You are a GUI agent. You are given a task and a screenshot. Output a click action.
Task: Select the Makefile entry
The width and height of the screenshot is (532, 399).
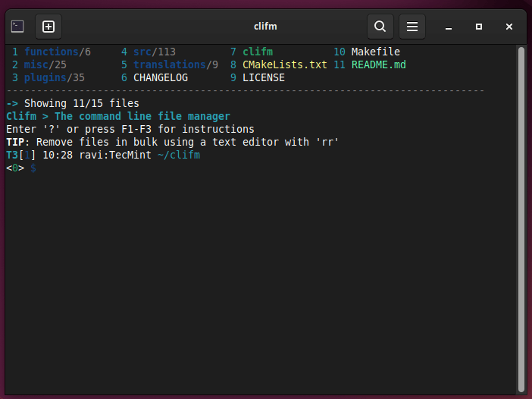click(x=376, y=52)
